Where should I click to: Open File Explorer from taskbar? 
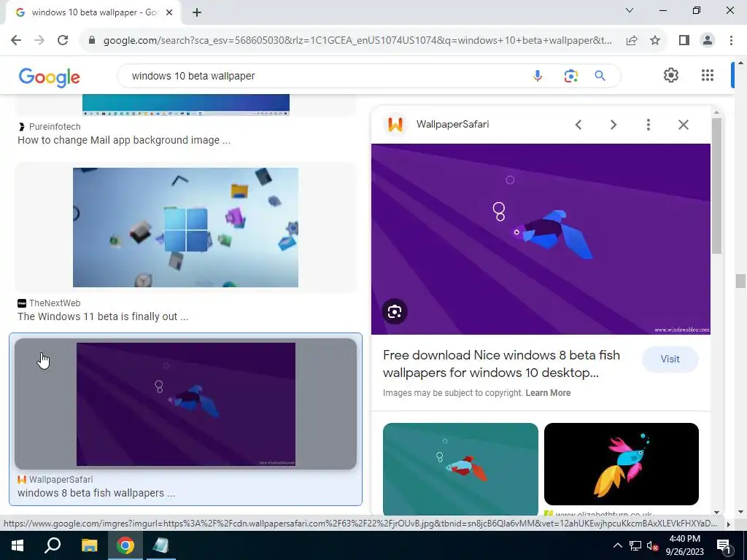click(x=89, y=545)
